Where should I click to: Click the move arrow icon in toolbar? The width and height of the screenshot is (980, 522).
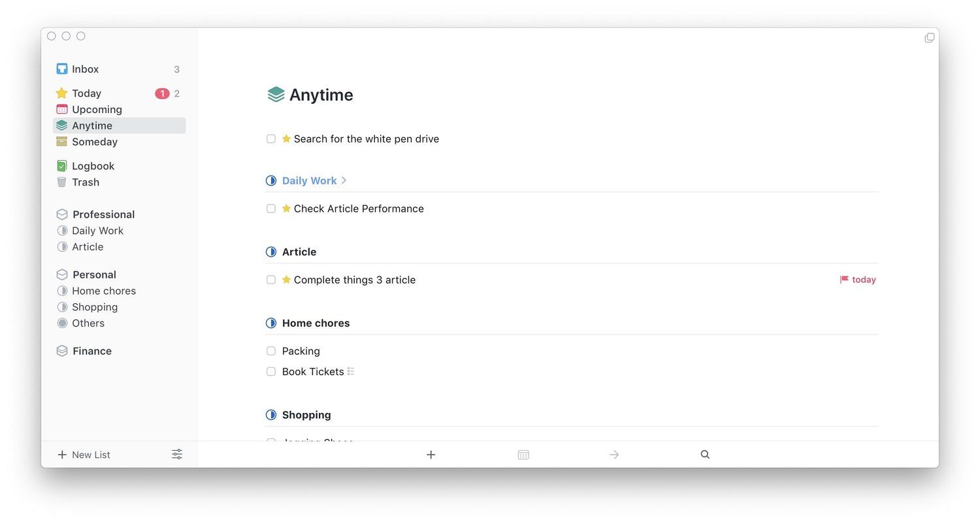[614, 455]
